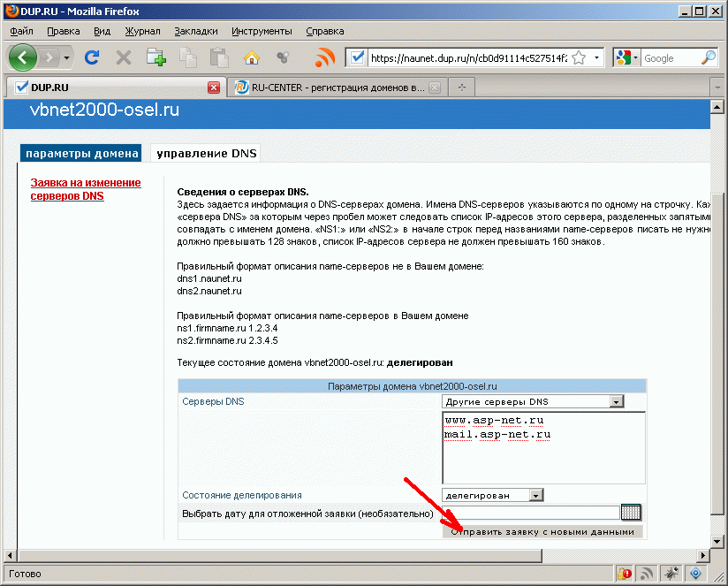Click the vertical scrollbar down arrow
Viewport: 728px width, 586px height.
(717, 541)
